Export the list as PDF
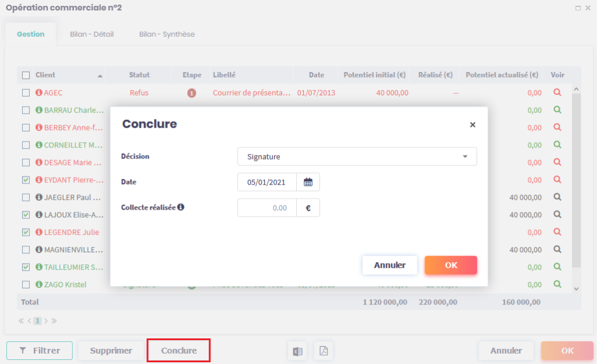 (324, 351)
